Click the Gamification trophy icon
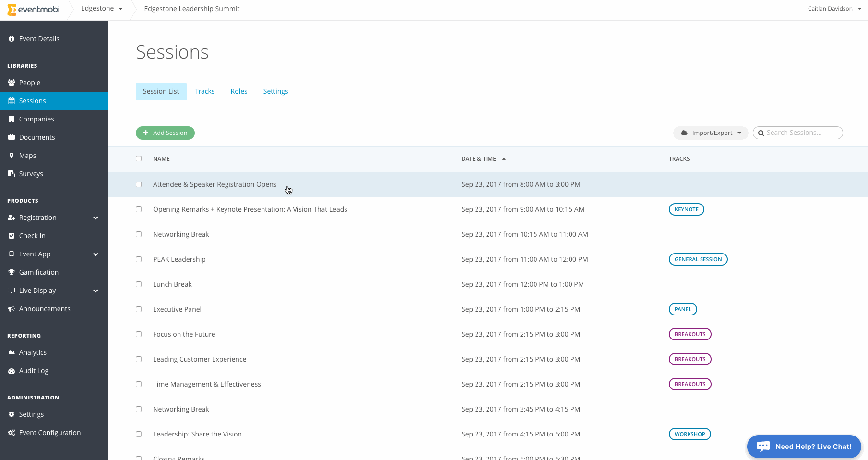The height and width of the screenshot is (460, 868). coord(12,272)
